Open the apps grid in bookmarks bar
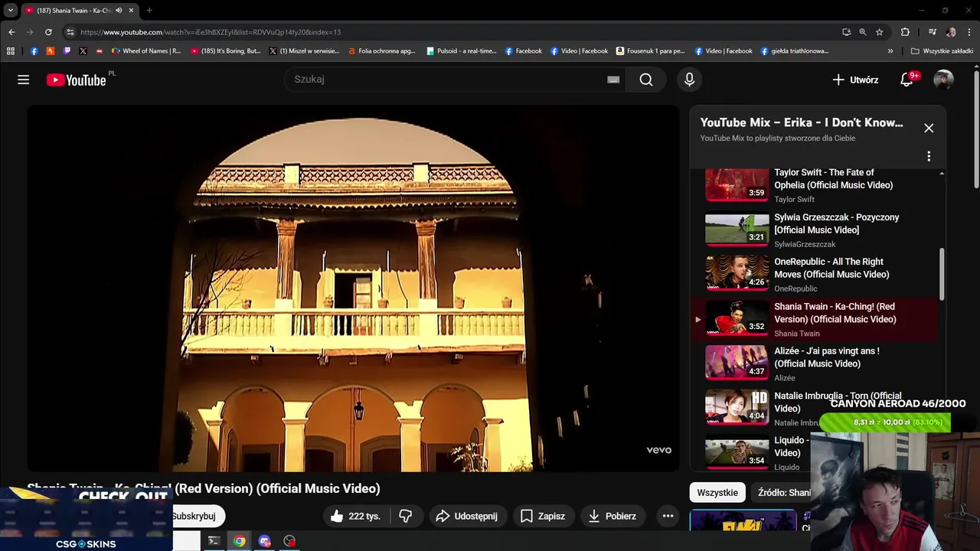Image resolution: width=980 pixels, height=551 pixels. pos(11,51)
